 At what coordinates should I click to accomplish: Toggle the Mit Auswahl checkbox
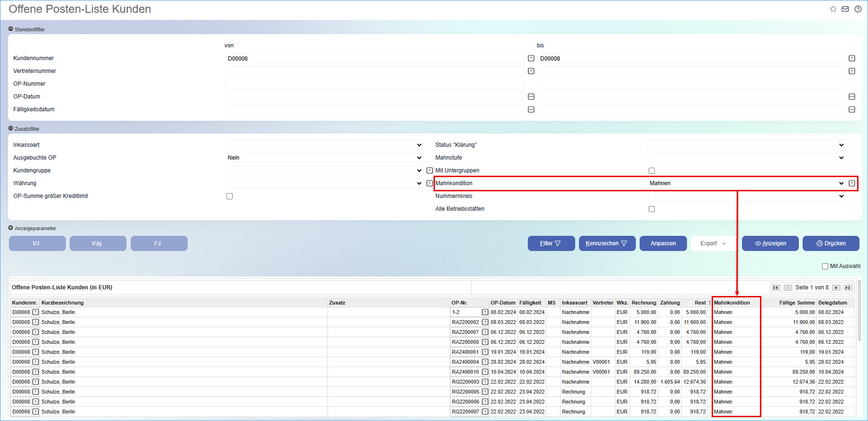(825, 266)
